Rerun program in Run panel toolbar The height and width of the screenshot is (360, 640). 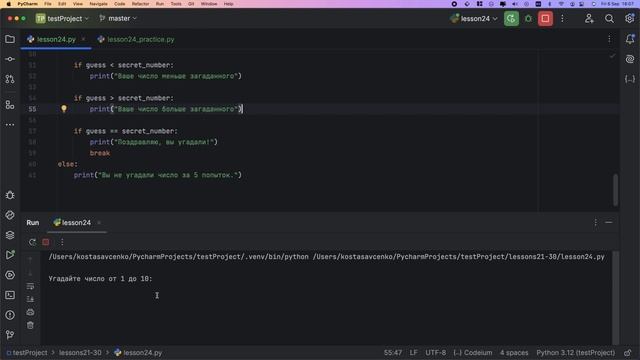click(32, 242)
